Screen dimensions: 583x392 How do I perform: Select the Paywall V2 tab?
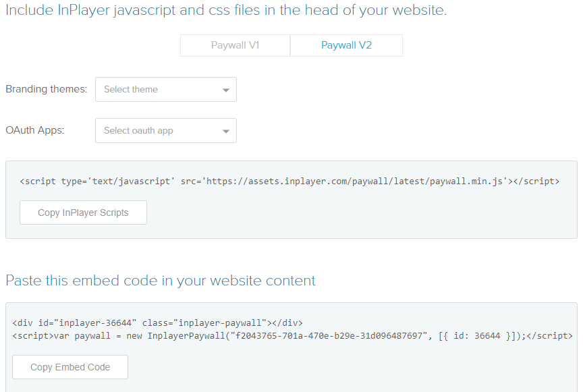point(346,45)
